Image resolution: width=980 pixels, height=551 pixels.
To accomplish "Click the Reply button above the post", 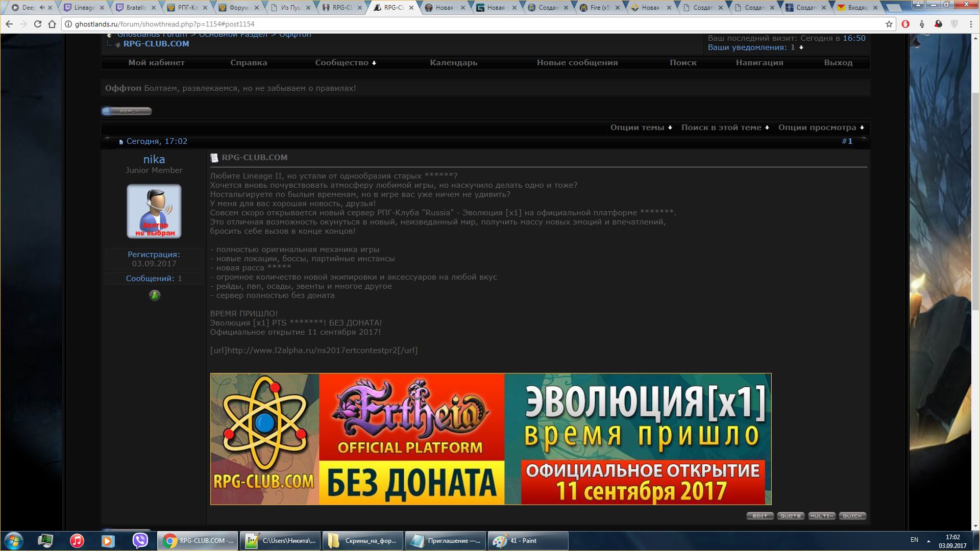I will 127,111.
